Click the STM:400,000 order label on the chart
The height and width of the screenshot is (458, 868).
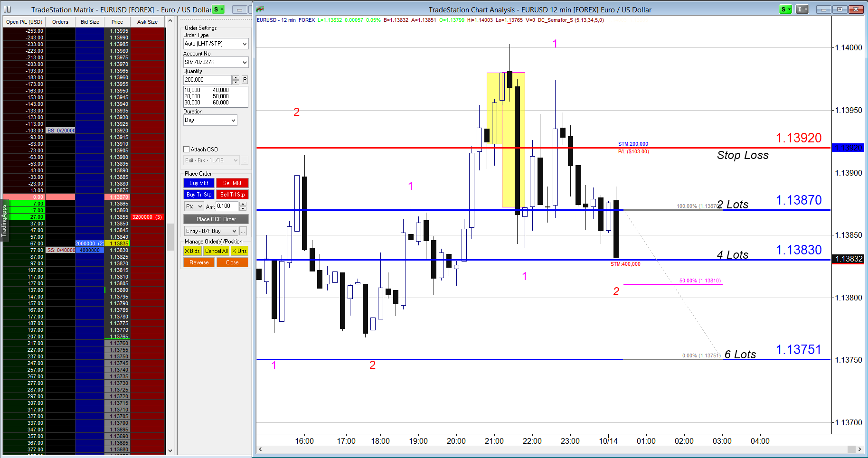click(x=625, y=264)
